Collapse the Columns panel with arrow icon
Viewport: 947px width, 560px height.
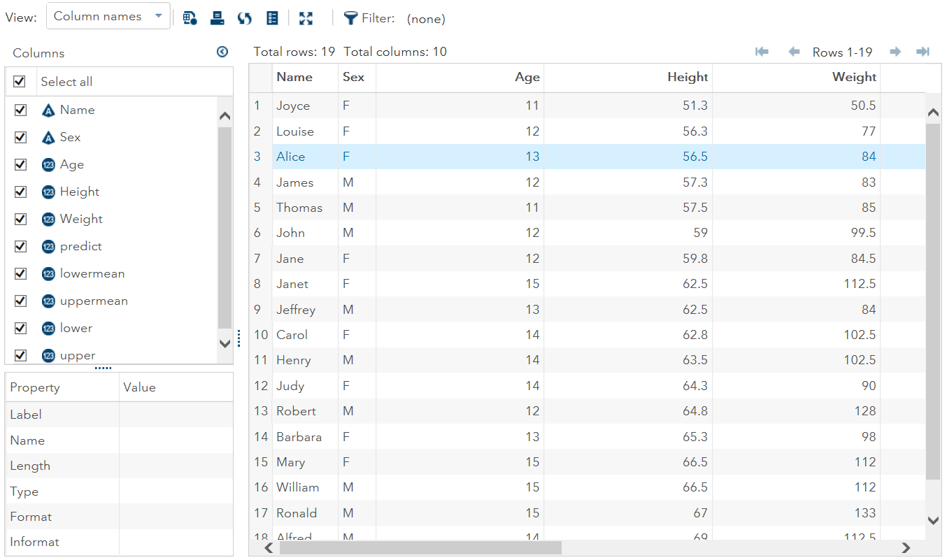[222, 52]
